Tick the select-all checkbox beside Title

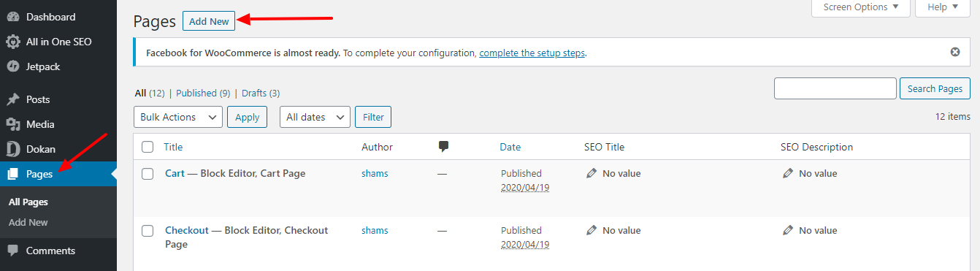click(148, 147)
